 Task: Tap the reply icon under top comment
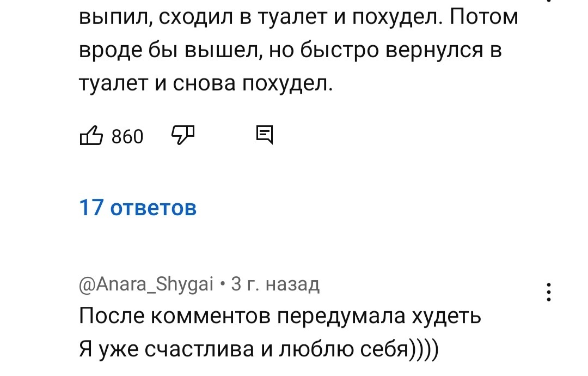pyautogui.click(x=264, y=134)
